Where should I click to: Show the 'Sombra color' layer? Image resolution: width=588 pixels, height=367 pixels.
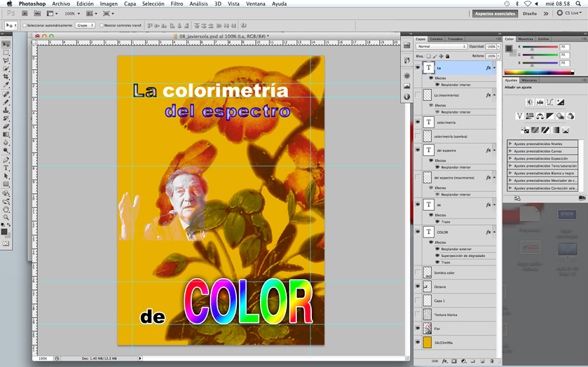point(418,272)
